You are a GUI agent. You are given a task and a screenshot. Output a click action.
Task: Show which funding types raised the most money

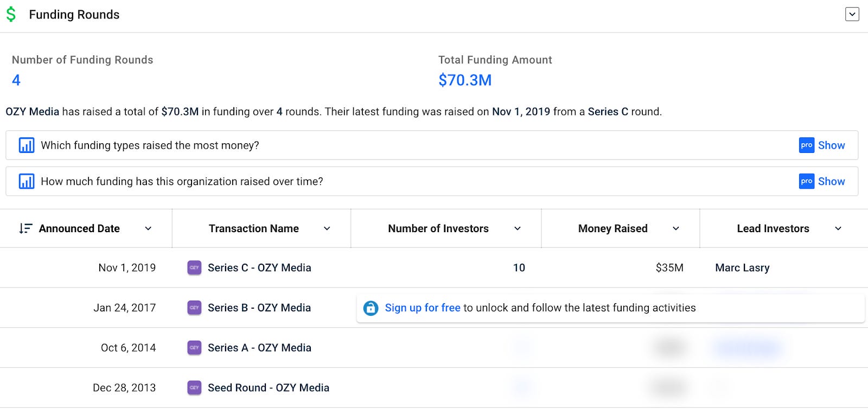tap(831, 145)
